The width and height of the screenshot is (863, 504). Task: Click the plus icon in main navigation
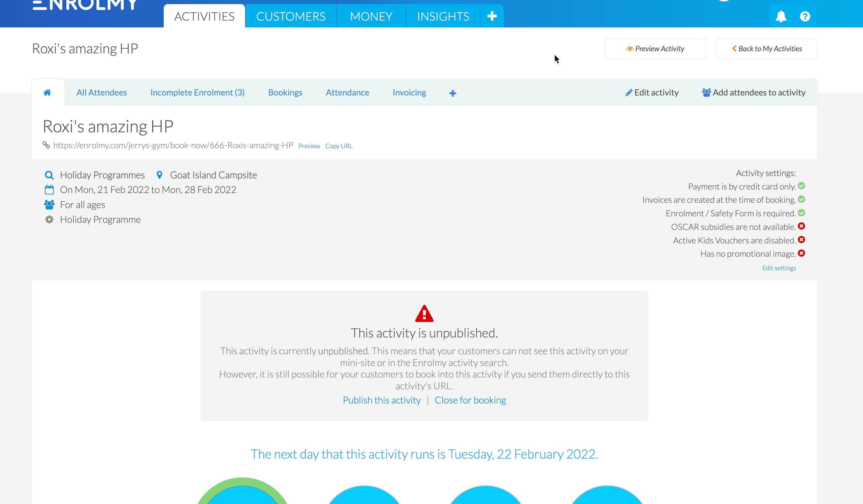[x=492, y=16]
